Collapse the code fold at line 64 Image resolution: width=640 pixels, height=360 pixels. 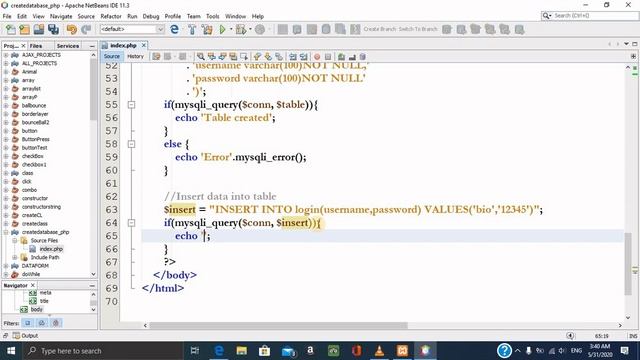point(131,223)
